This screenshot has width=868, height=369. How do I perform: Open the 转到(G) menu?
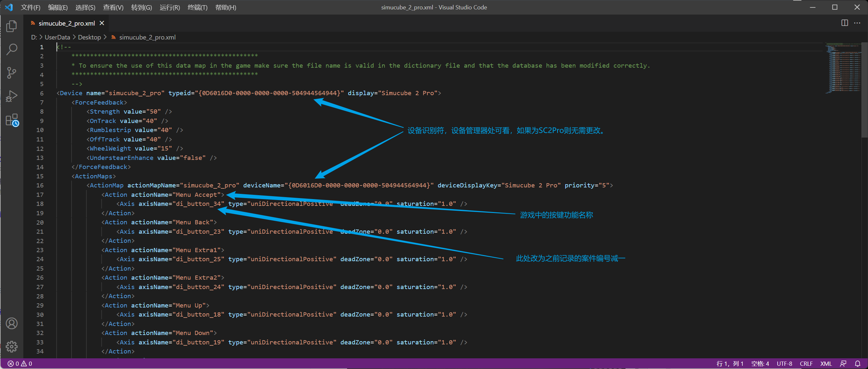point(141,7)
